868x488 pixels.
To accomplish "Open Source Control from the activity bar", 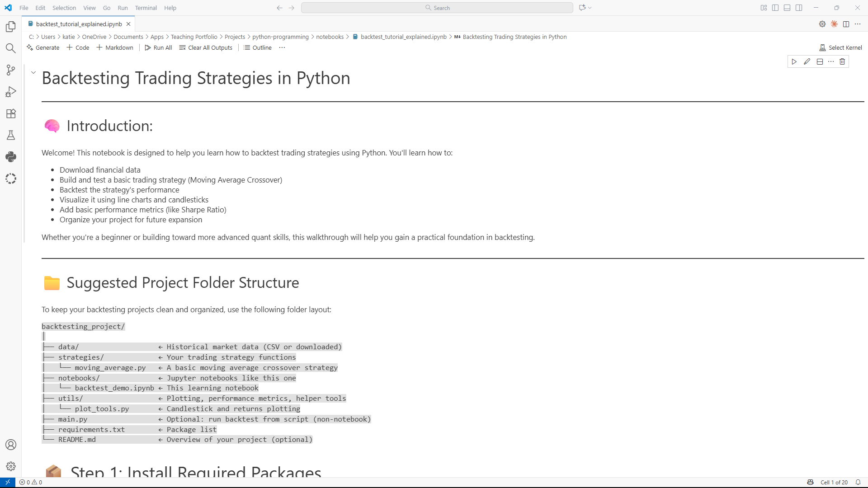I will point(10,70).
